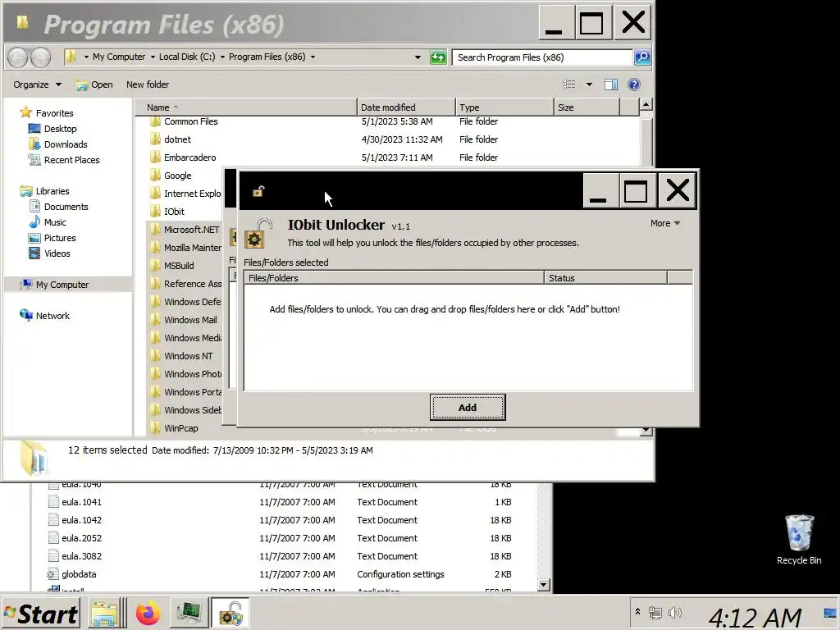Open the Start menu

(x=41, y=614)
